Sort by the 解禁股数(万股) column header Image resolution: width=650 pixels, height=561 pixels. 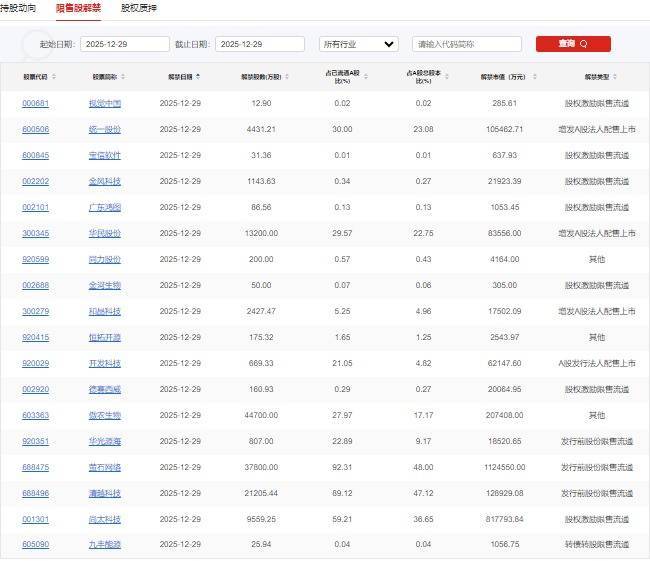pyautogui.click(x=257, y=76)
